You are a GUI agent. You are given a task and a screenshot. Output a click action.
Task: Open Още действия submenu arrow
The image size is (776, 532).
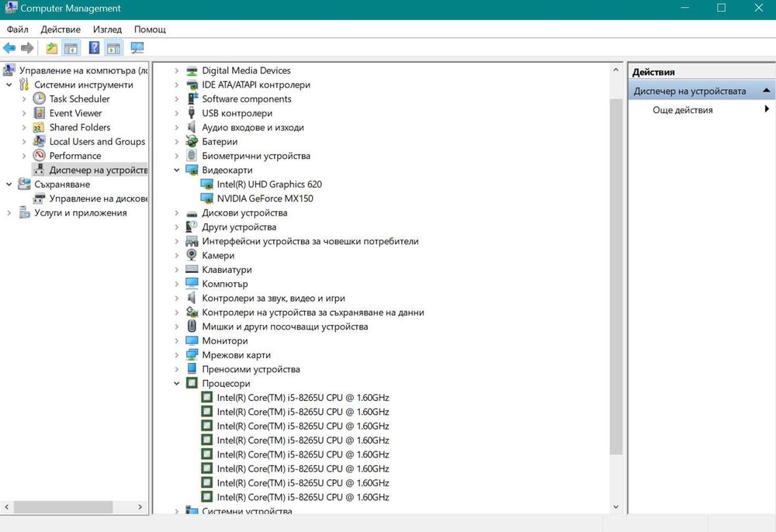(x=767, y=109)
